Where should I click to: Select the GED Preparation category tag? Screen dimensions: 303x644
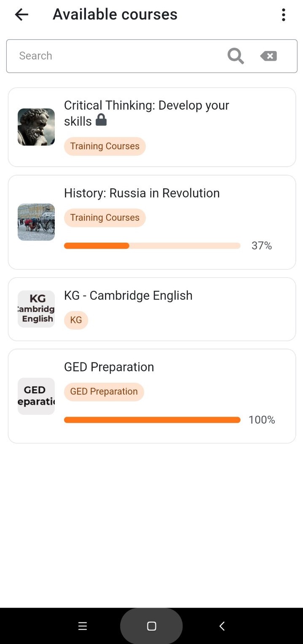(x=104, y=392)
